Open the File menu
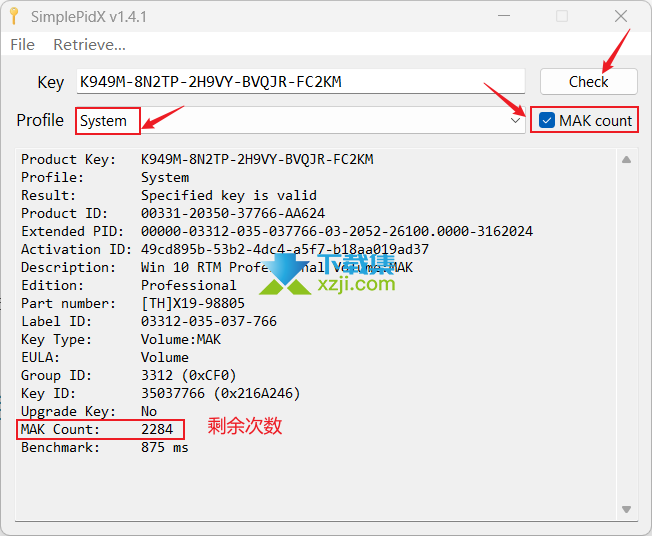 click(x=22, y=44)
